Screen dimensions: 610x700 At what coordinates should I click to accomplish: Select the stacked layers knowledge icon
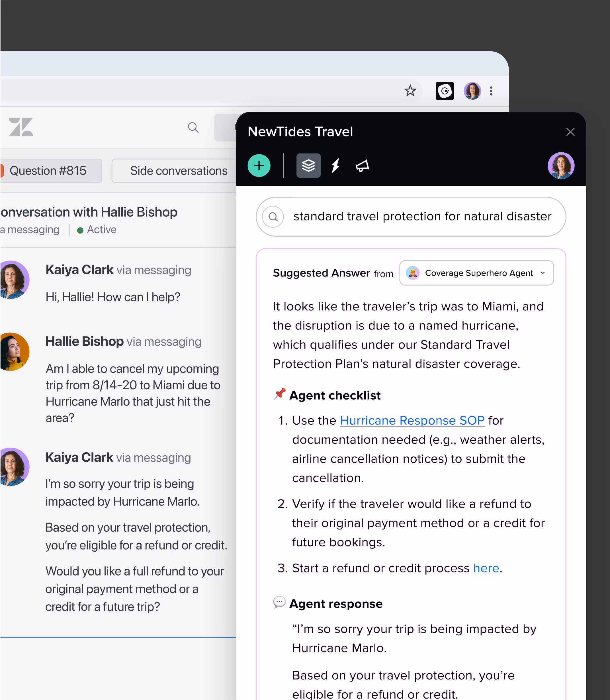coord(308,166)
